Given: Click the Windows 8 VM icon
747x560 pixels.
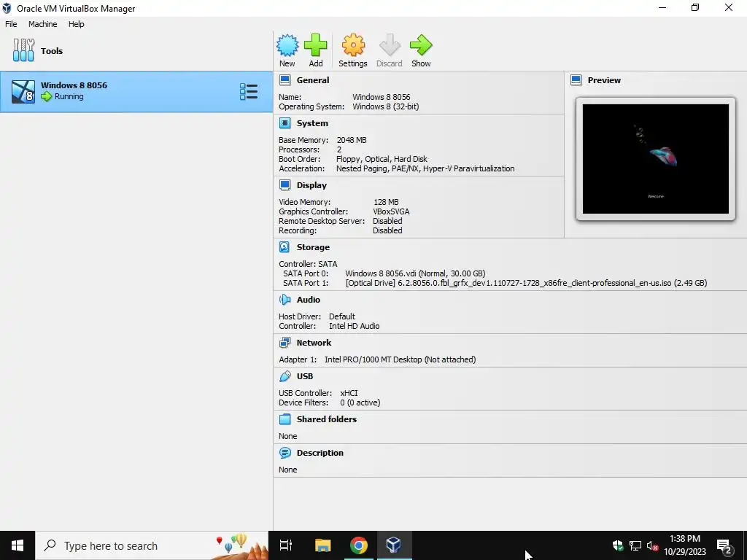Looking at the screenshot, I should [23, 91].
